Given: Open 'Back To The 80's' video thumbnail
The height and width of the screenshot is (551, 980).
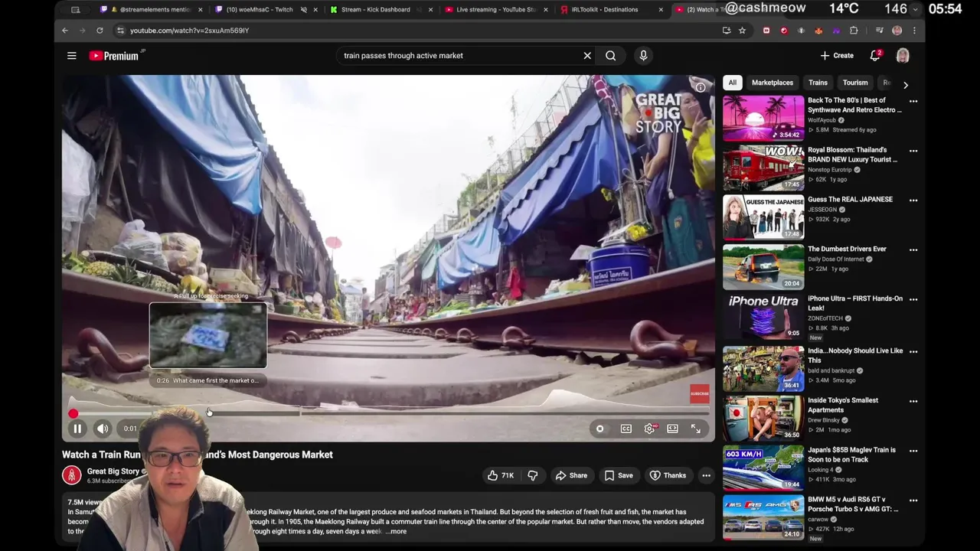Looking at the screenshot, I should click(x=763, y=118).
